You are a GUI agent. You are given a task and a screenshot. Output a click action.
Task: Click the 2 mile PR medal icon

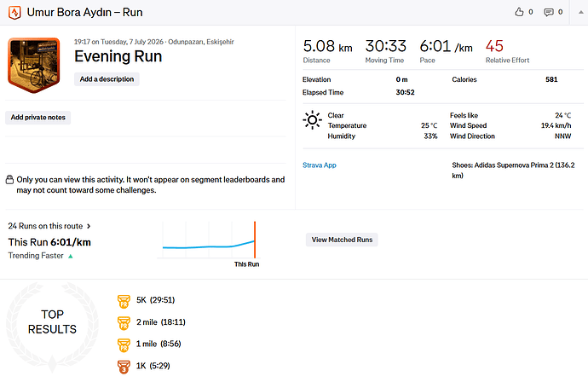(124, 322)
